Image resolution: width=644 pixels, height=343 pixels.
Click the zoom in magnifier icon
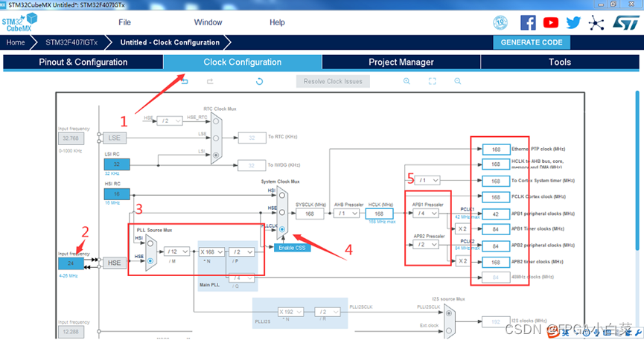pos(407,81)
